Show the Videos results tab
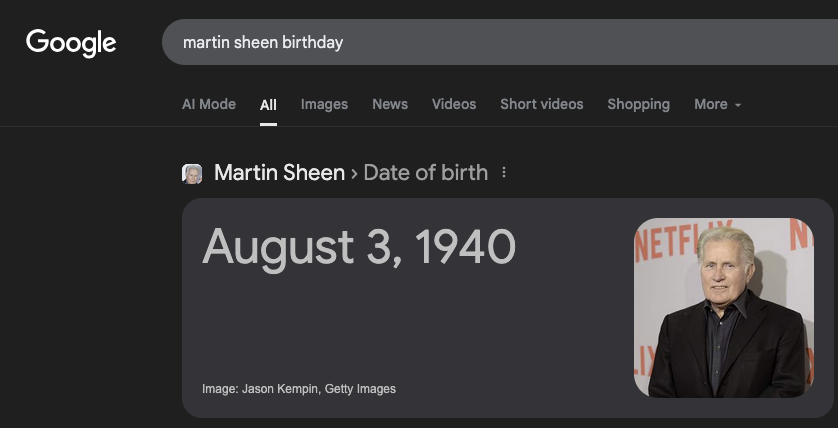The height and width of the screenshot is (428, 838). (454, 104)
